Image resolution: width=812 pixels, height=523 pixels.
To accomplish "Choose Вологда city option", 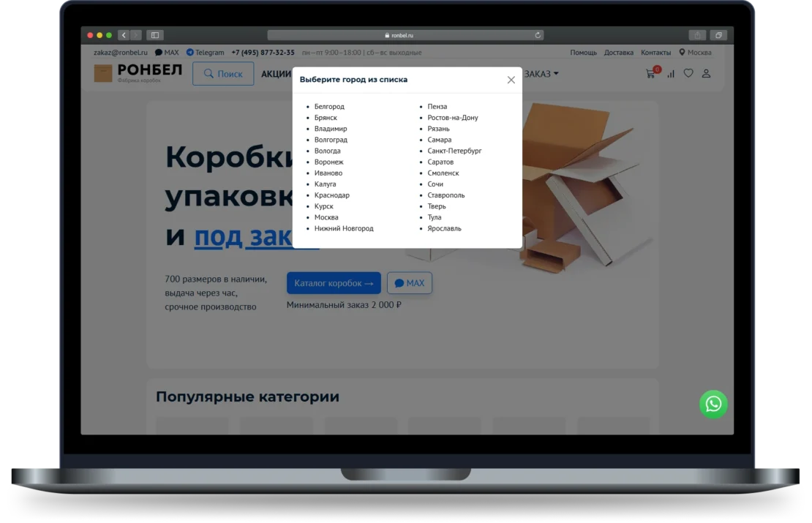I will pyautogui.click(x=327, y=151).
